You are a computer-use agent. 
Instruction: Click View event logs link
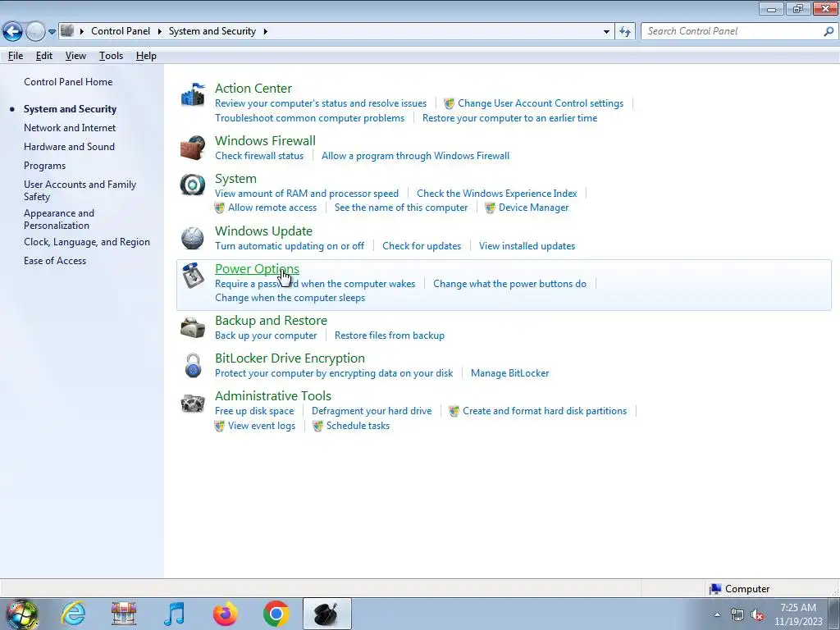(262, 426)
